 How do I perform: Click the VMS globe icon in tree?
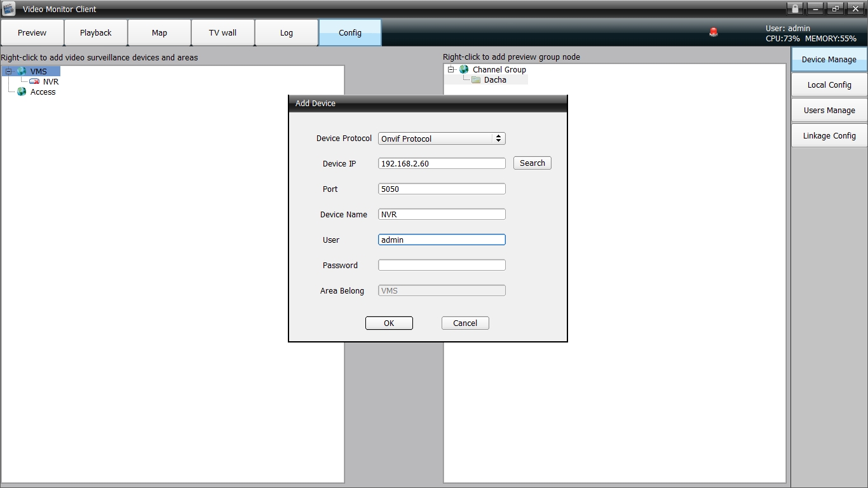[x=22, y=71]
